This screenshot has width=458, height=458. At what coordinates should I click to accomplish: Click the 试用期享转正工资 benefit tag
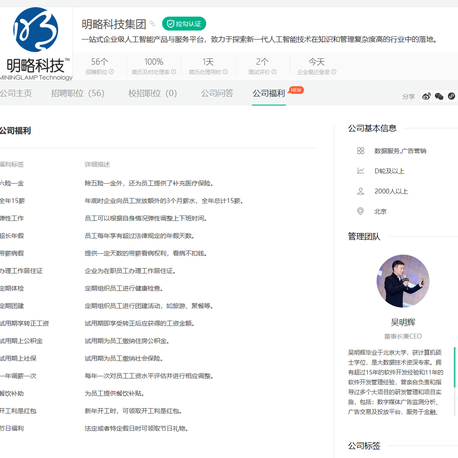point(24,323)
